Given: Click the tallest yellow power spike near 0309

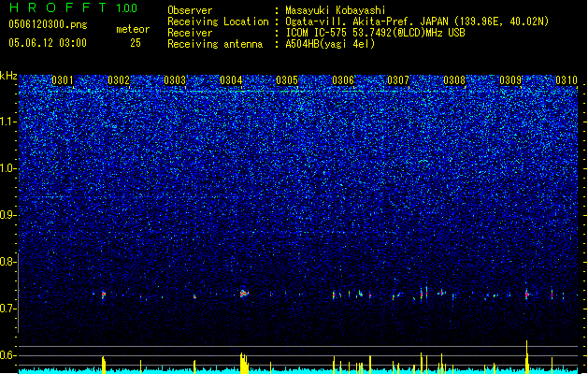Looking at the screenshot, I should (527, 357).
